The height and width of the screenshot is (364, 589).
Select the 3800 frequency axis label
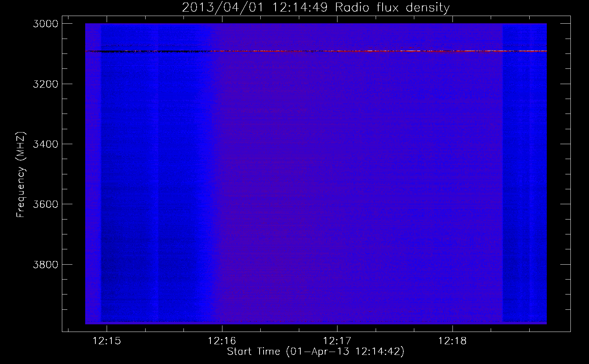pyautogui.click(x=46, y=264)
